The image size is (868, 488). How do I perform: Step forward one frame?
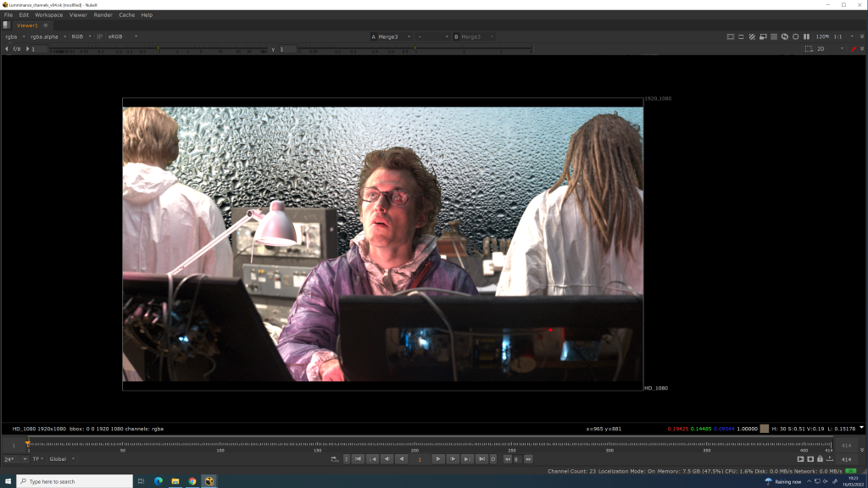click(x=453, y=459)
